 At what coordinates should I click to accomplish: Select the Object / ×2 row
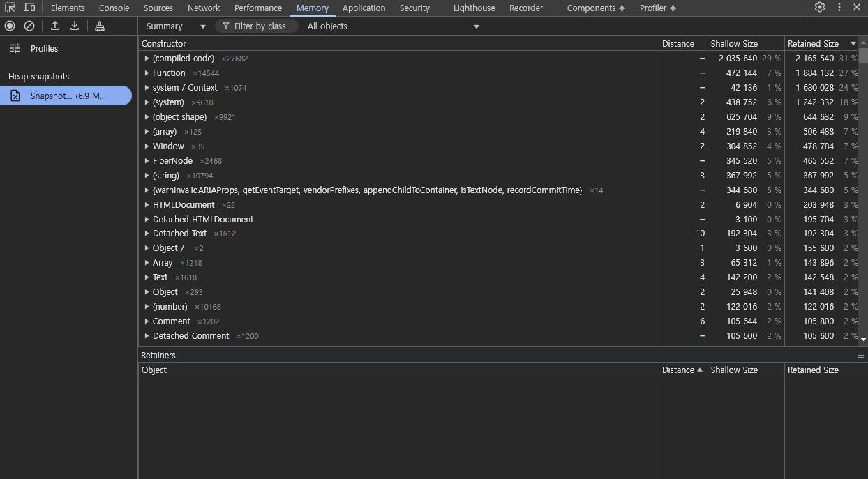[498, 248]
